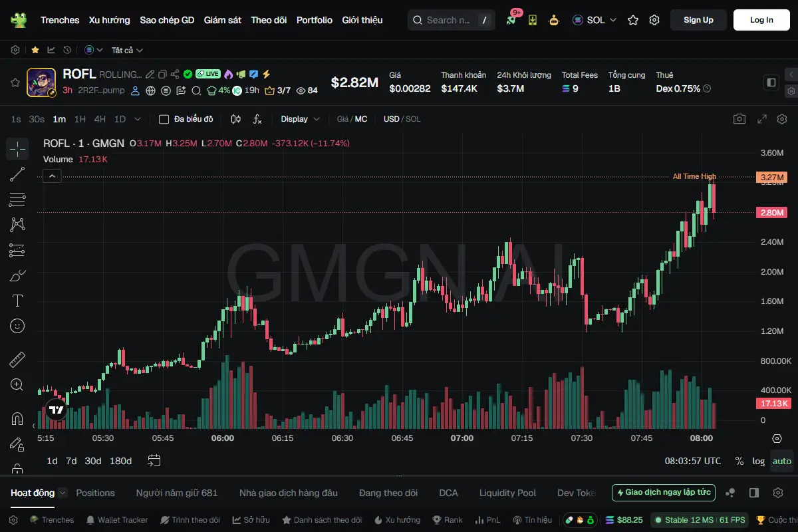
Task: Open the chain icon dropdown in watchlist bar
Action: [94, 50]
